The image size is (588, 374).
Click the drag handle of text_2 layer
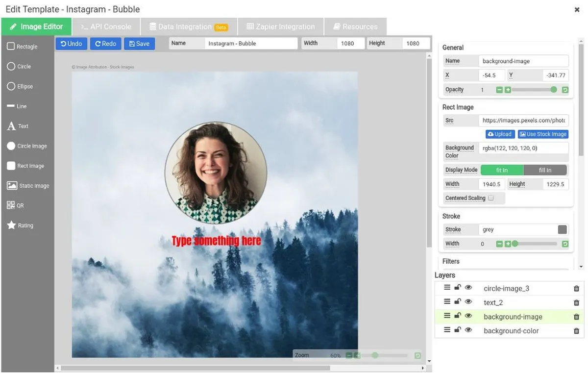click(x=447, y=302)
